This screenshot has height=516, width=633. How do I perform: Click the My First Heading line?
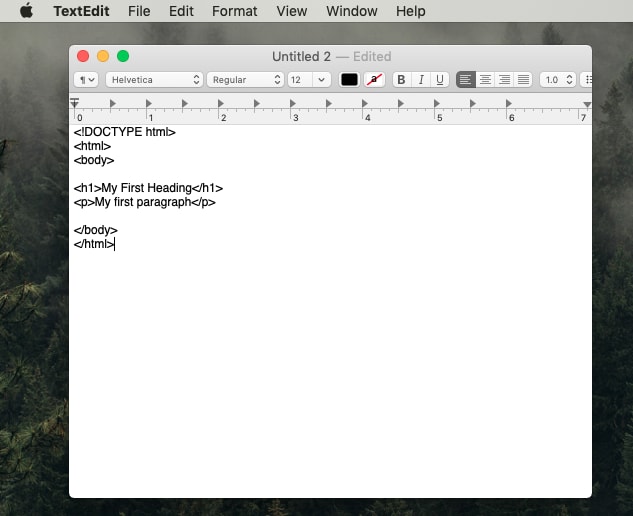[x=148, y=188]
